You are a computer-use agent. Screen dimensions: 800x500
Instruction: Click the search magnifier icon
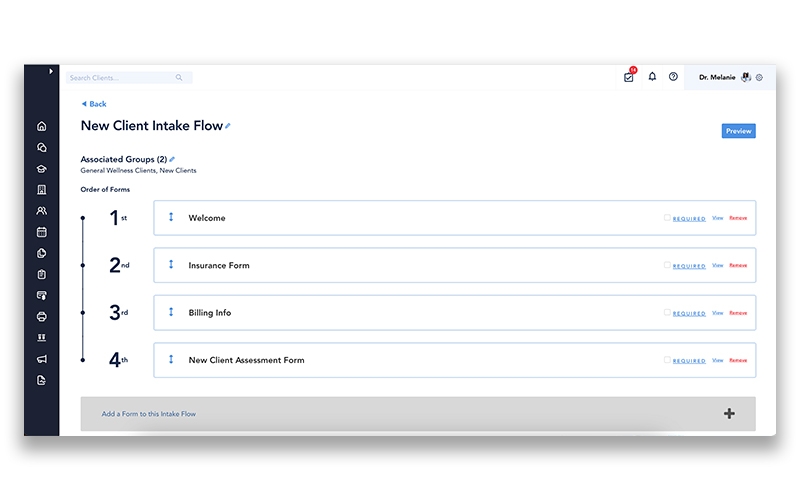[179, 78]
